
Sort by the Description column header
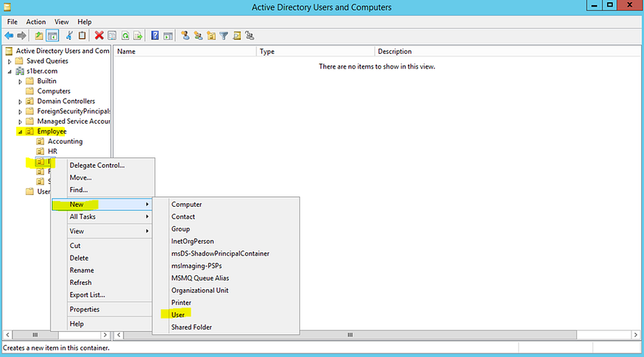click(x=507, y=52)
